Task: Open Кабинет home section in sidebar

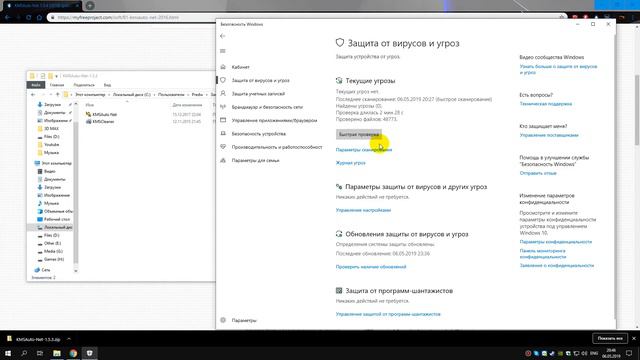Action: 240,67
